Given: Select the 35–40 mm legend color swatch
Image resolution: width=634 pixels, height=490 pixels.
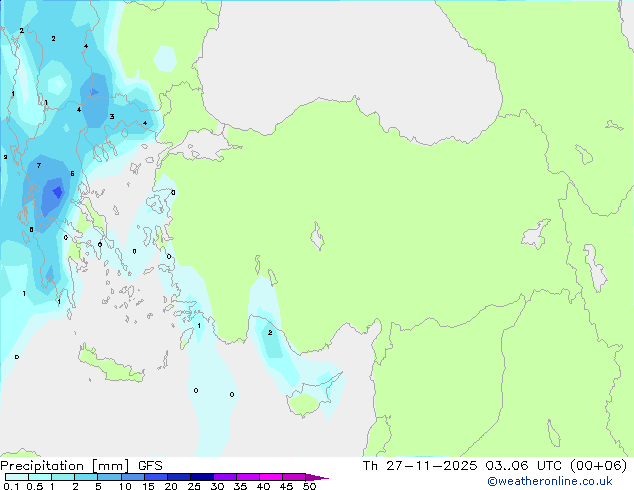Looking at the screenshot, I should coord(248,477).
